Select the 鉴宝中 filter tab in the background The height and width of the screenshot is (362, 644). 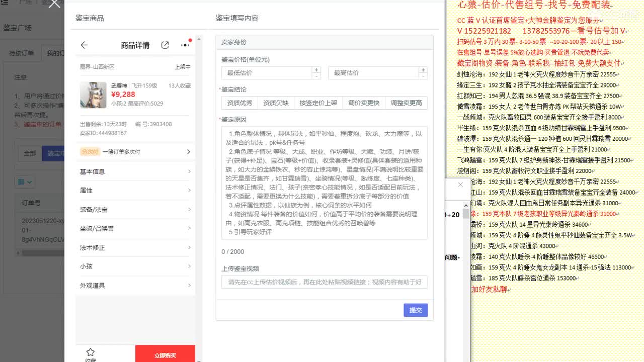point(54,153)
